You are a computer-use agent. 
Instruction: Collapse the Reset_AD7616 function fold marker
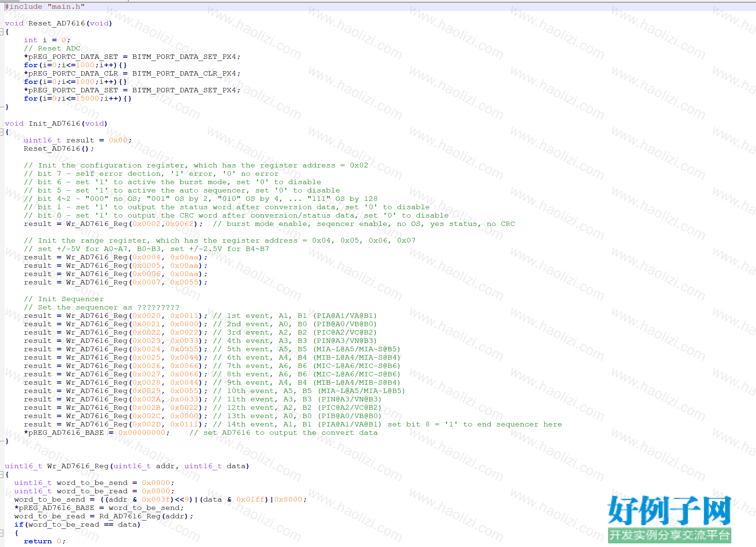click(x=2, y=32)
